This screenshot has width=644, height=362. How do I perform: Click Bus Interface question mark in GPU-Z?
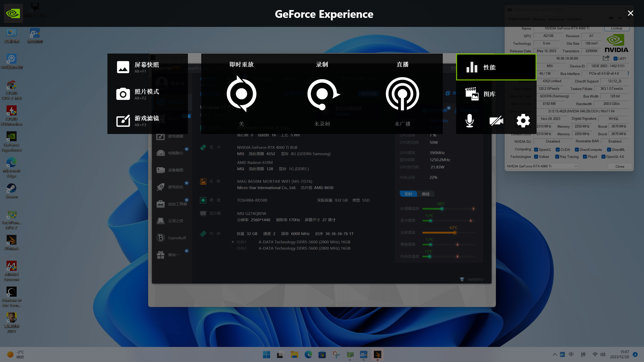[628, 73]
